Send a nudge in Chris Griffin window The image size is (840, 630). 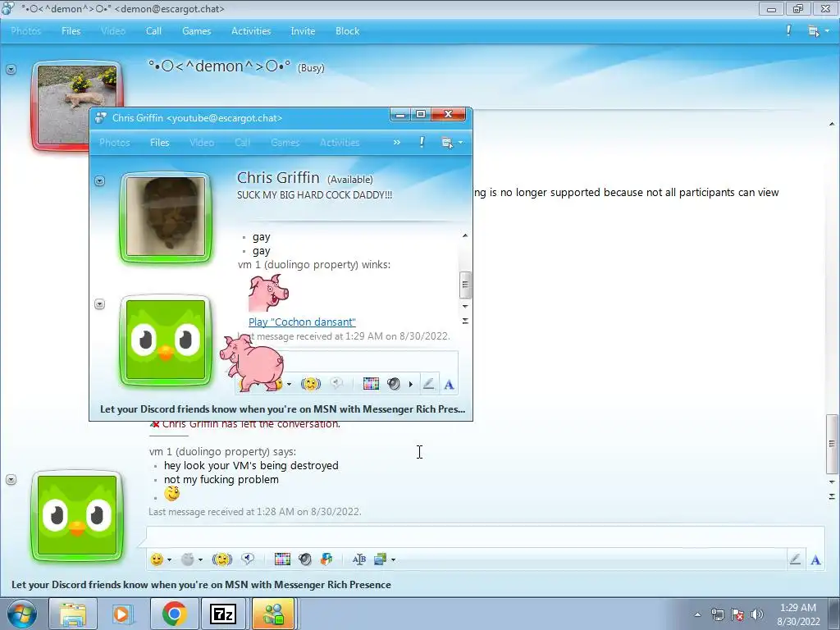coord(311,384)
